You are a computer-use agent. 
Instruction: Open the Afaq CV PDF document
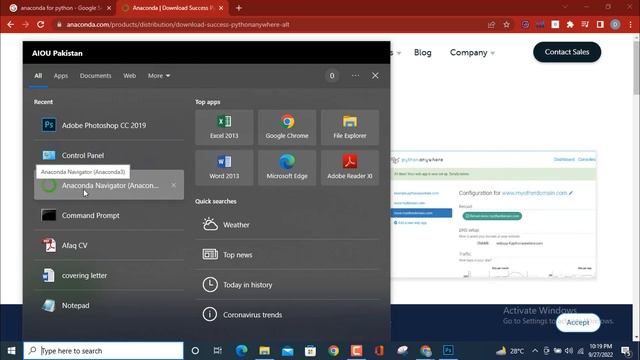point(109,245)
